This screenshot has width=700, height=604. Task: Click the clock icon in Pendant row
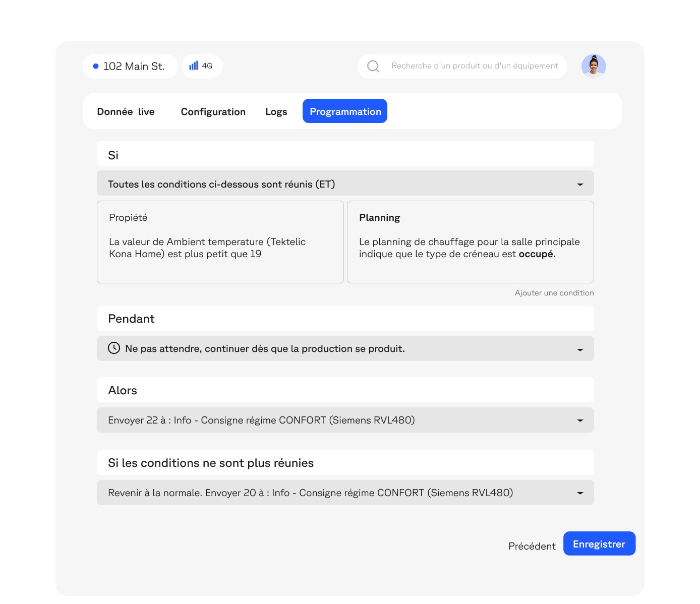tap(114, 348)
